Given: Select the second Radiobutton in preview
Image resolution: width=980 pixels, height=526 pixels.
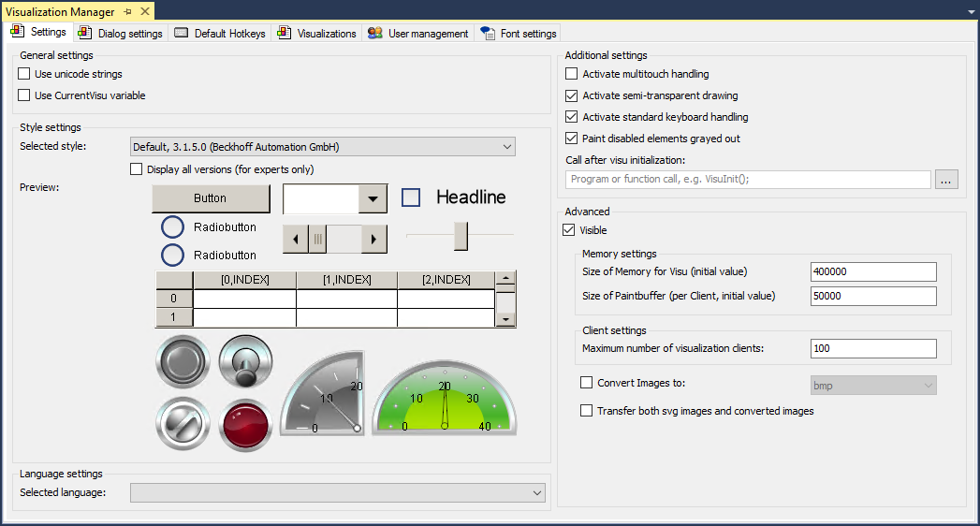Looking at the screenshot, I should coord(172,255).
